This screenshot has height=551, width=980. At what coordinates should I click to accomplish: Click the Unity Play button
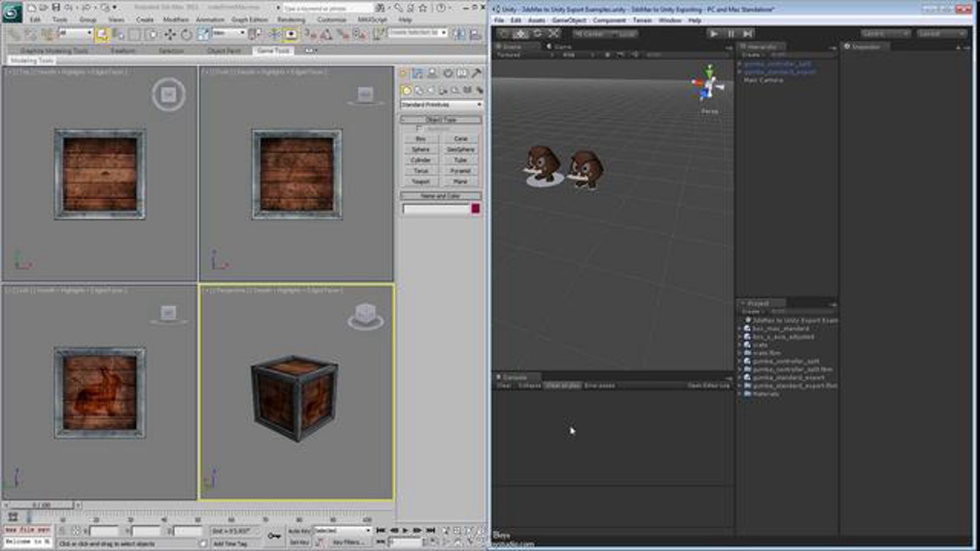pos(714,34)
